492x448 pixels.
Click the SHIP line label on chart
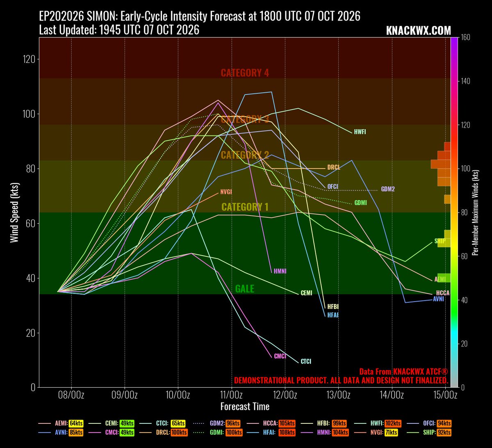(440, 241)
